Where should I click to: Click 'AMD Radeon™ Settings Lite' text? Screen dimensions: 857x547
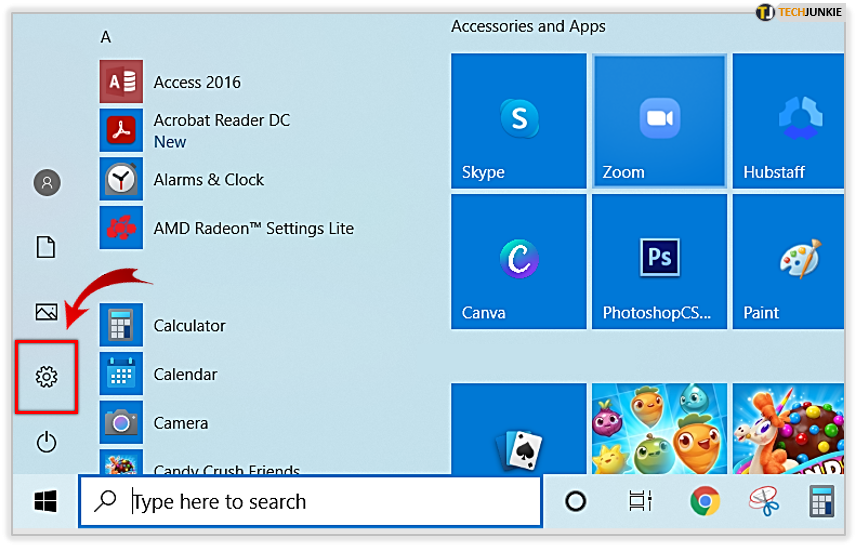click(254, 228)
